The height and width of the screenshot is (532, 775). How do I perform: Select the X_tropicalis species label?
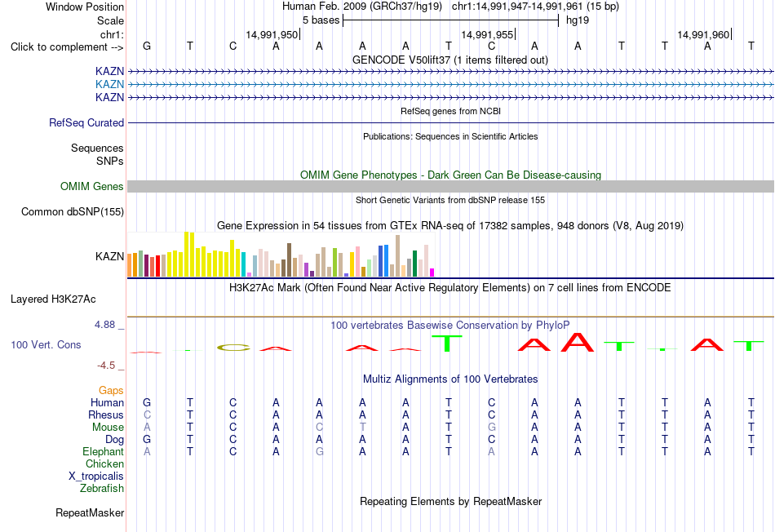click(96, 477)
